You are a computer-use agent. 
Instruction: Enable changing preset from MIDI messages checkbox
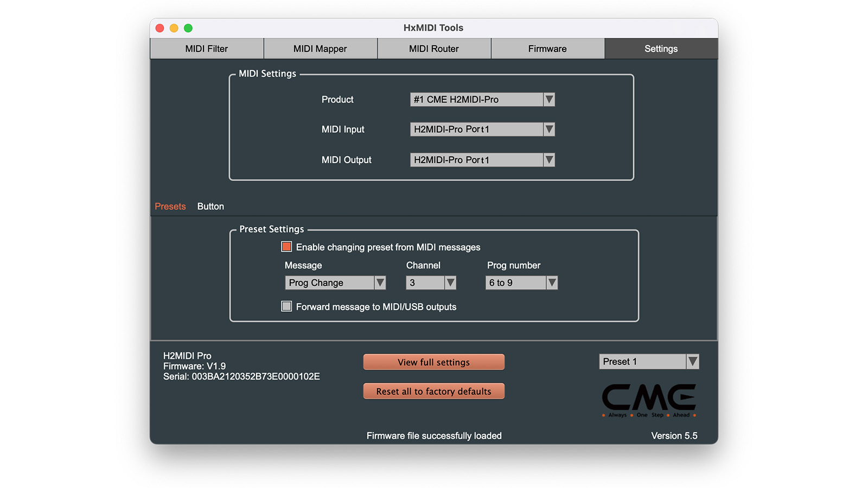[286, 247]
